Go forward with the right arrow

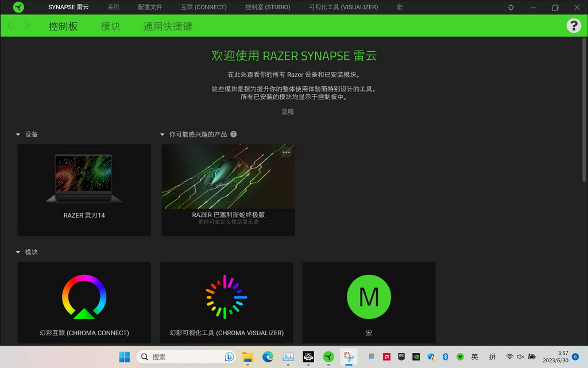(x=27, y=26)
